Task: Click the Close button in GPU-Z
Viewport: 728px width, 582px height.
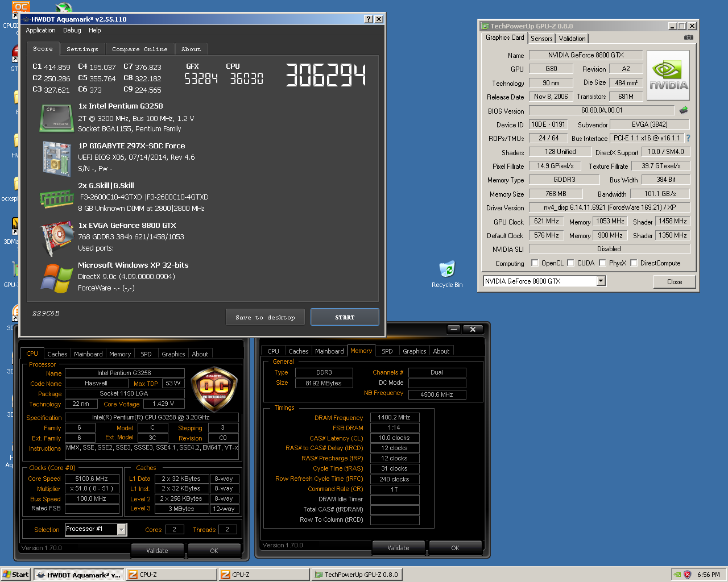Action: point(675,281)
